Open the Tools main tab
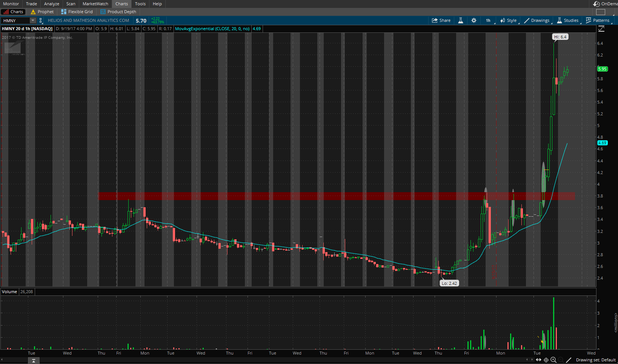 [x=140, y=4]
